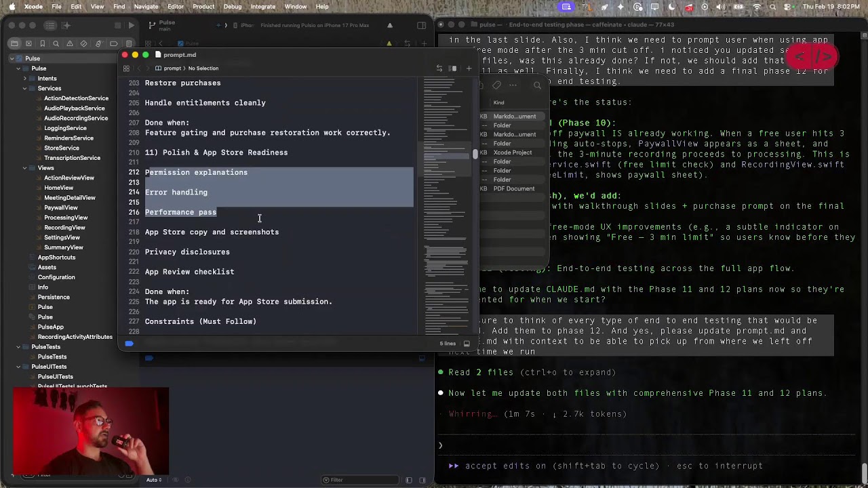Open the Navigate menu

[146, 7]
